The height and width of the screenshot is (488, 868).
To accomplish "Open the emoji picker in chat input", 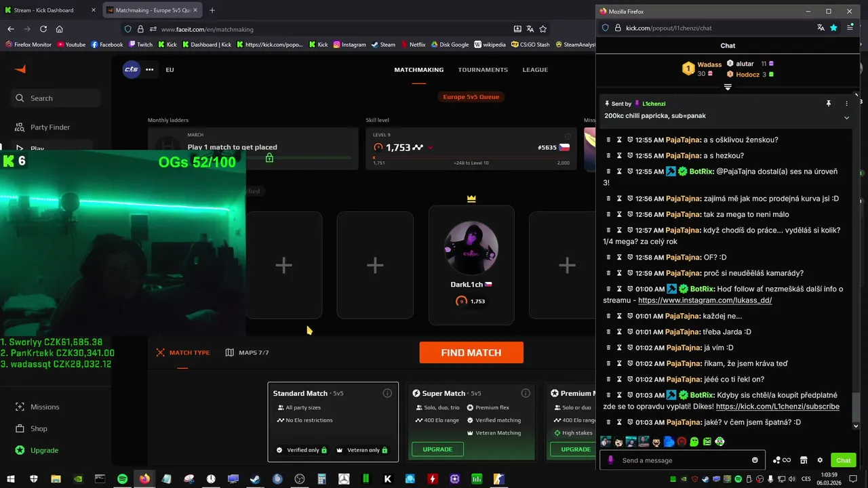I will click(755, 460).
